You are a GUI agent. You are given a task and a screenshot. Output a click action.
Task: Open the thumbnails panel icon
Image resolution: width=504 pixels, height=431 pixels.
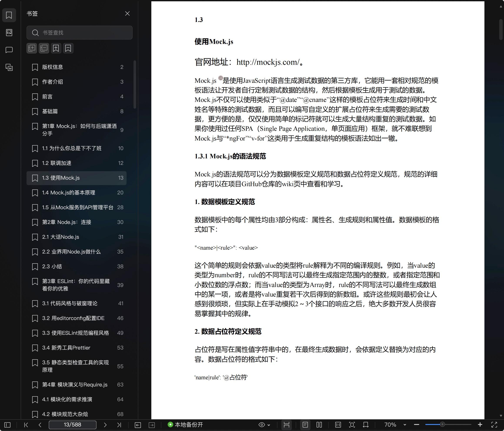(x=9, y=33)
